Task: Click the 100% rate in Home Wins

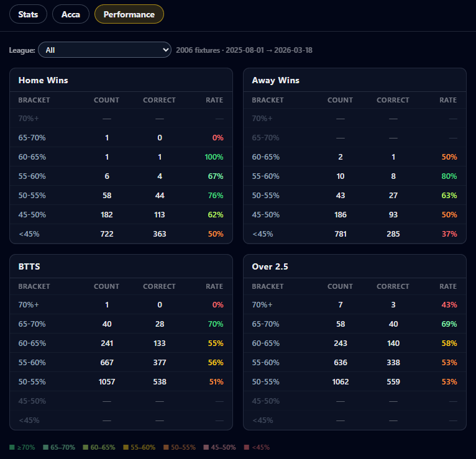Action: point(214,157)
